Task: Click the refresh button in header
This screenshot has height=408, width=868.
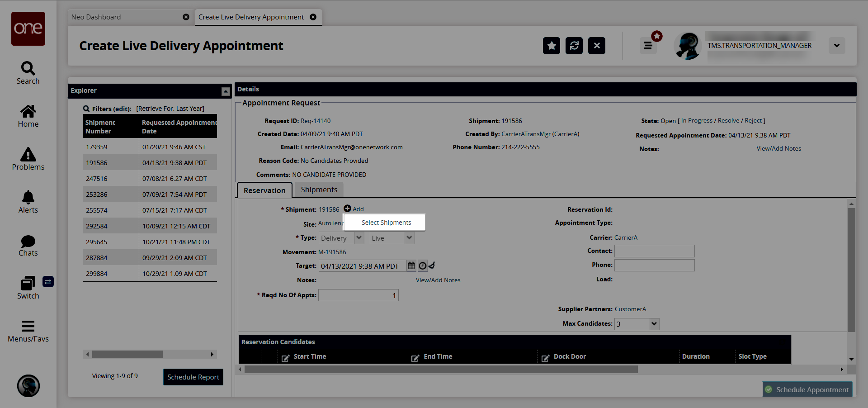Action: 574,46
